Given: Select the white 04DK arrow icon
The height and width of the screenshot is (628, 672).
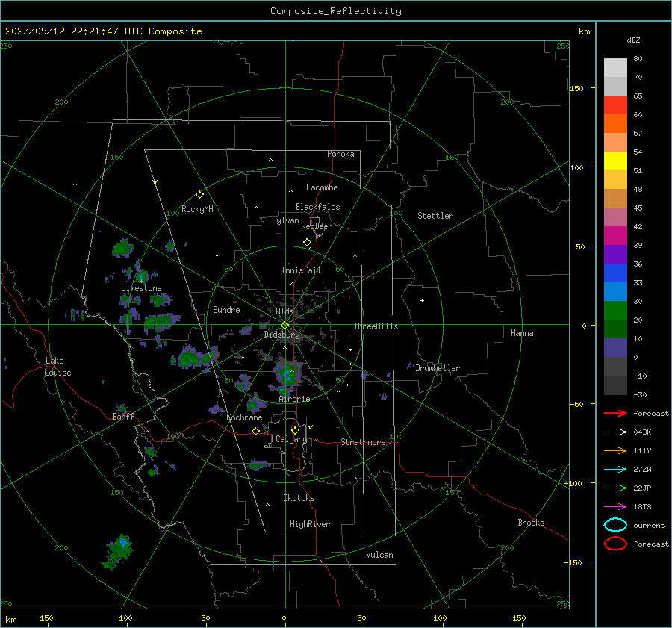Looking at the screenshot, I should tap(615, 432).
